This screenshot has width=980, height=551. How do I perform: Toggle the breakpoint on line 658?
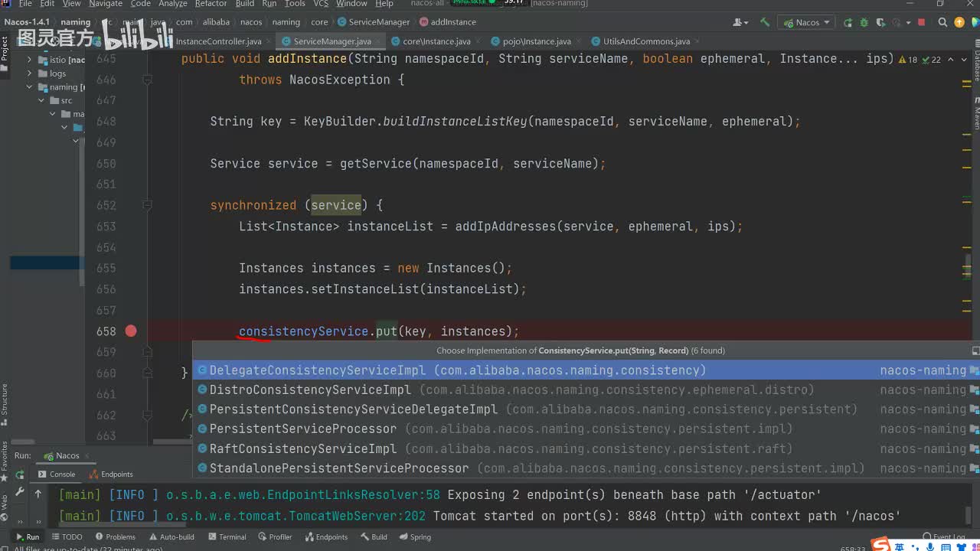[x=131, y=331]
